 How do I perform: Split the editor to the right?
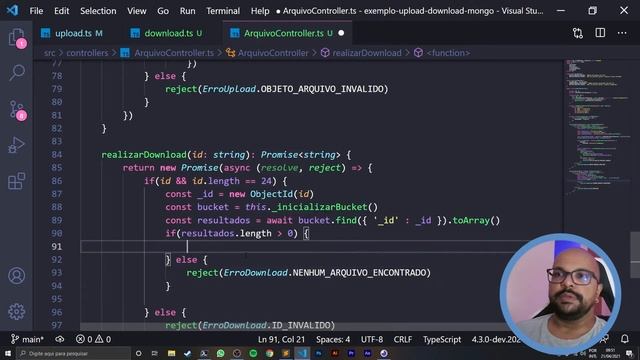point(600,33)
